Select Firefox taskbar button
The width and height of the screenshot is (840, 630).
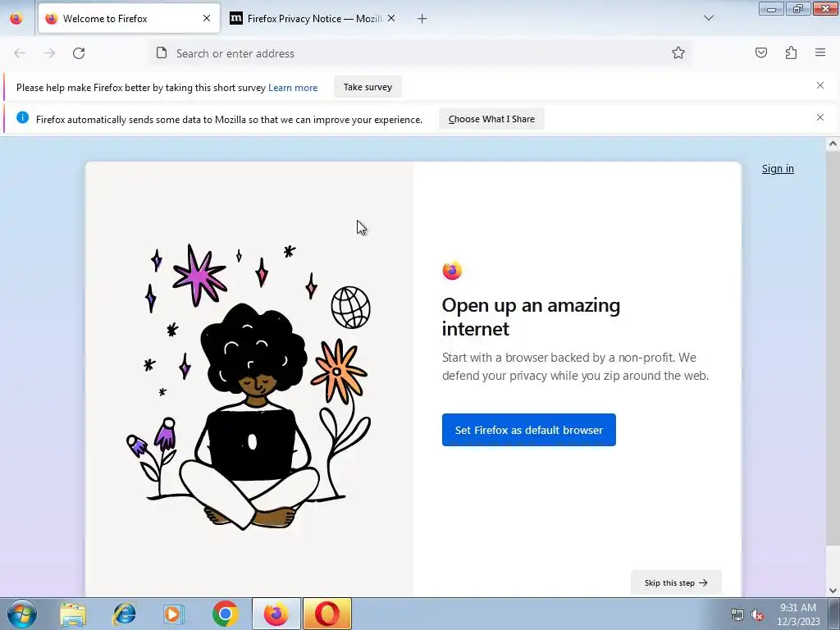click(276, 614)
